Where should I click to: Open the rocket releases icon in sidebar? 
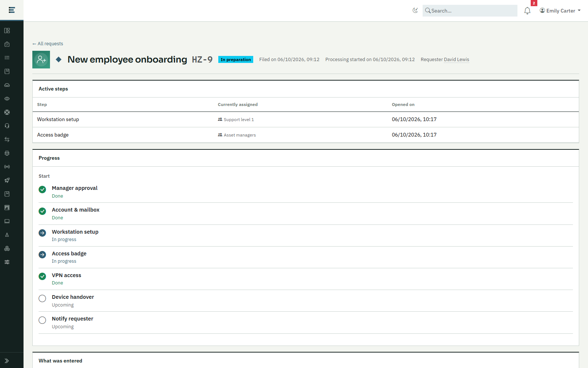point(7,180)
